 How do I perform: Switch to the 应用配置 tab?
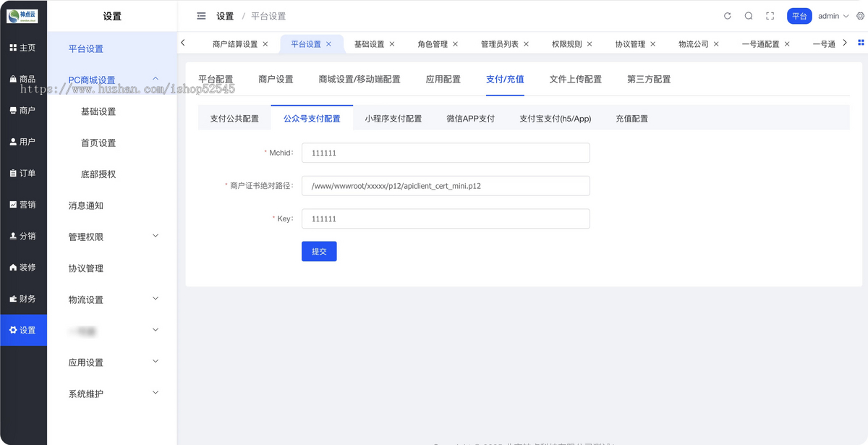pos(443,79)
